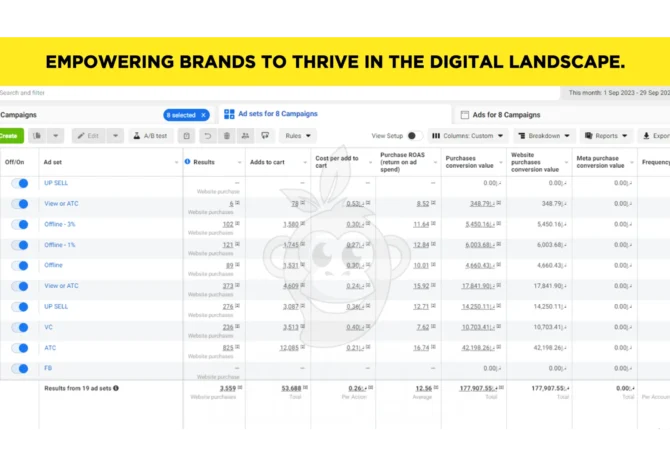Click the duplicate ad set icon
Image resolution: width=670 pixels, height=450 pixels.
[x=37, y=136]
